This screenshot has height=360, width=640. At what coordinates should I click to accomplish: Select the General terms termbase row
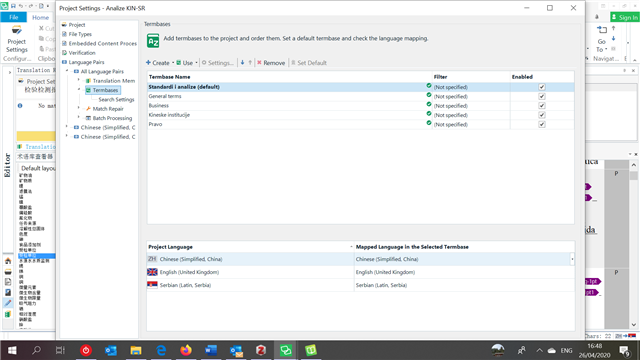(360, 96)
